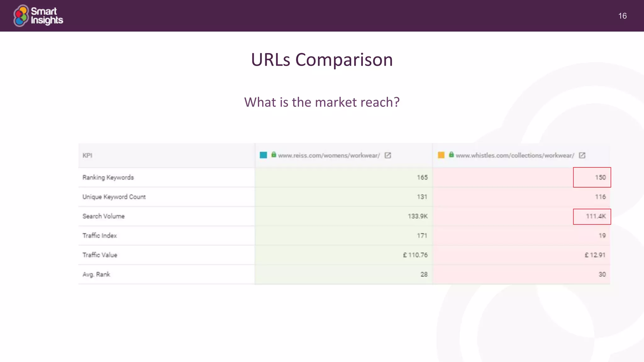Image resolution: width=644 pixels, height=362 pixels.
Task: Open external link icon beside whistles.com URL
Action: pos(582,155)
